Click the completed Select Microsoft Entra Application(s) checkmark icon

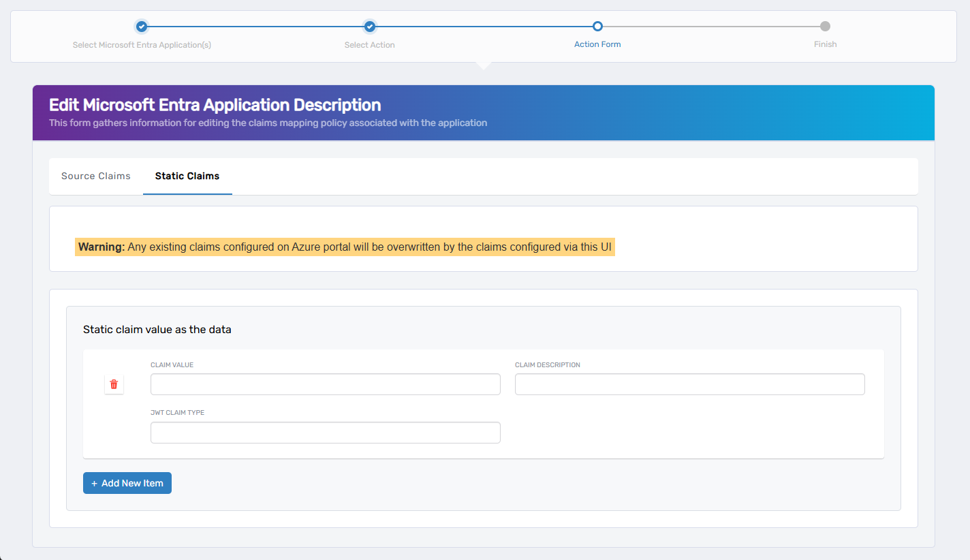tap(141, 27)
